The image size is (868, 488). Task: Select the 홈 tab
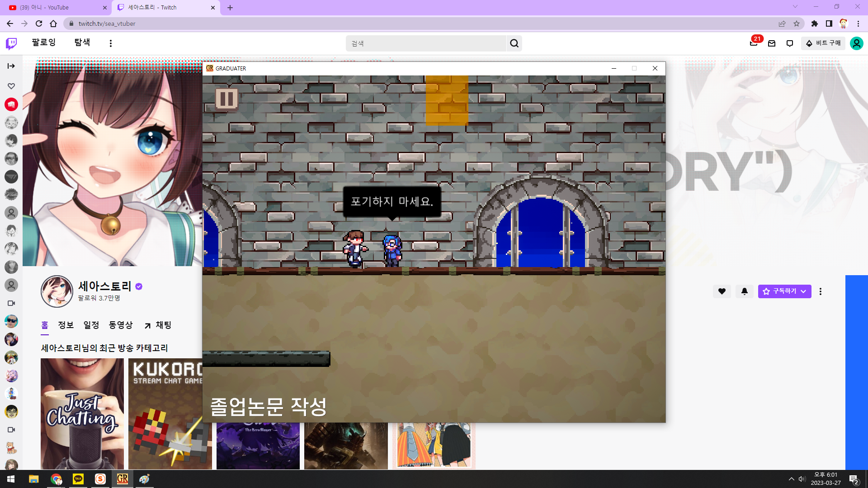pyautogui.click(x=45, y=325)
